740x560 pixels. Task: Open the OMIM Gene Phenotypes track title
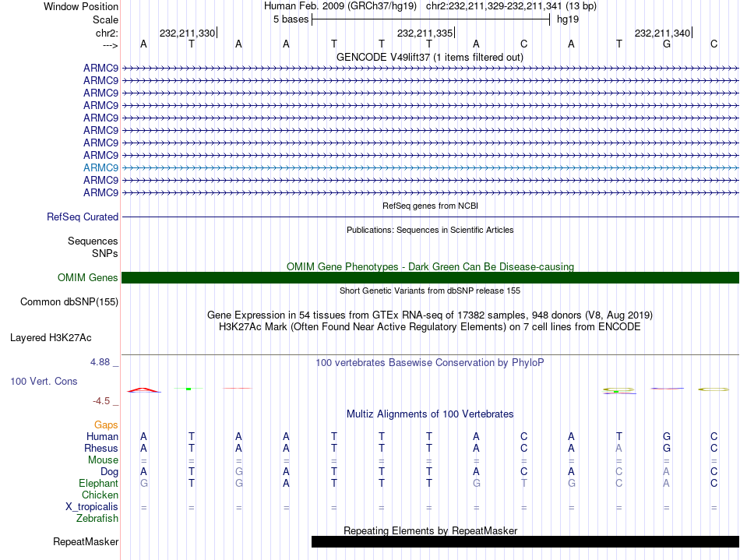click(430, 266)
